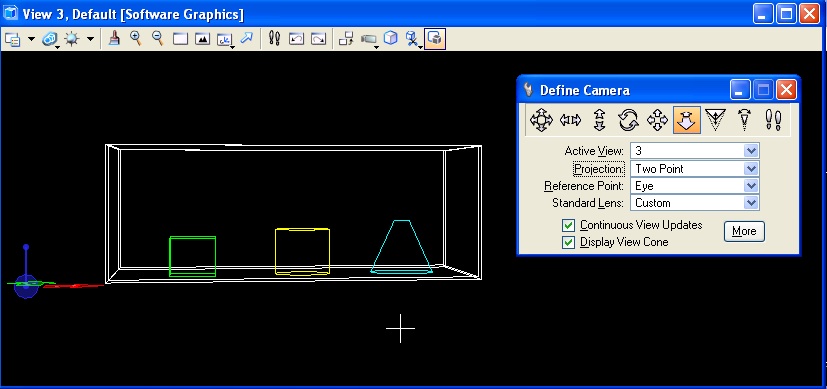
Task: Click the Update View paintbrush icon
Action: pyautogui.click(x=114, y=38)
